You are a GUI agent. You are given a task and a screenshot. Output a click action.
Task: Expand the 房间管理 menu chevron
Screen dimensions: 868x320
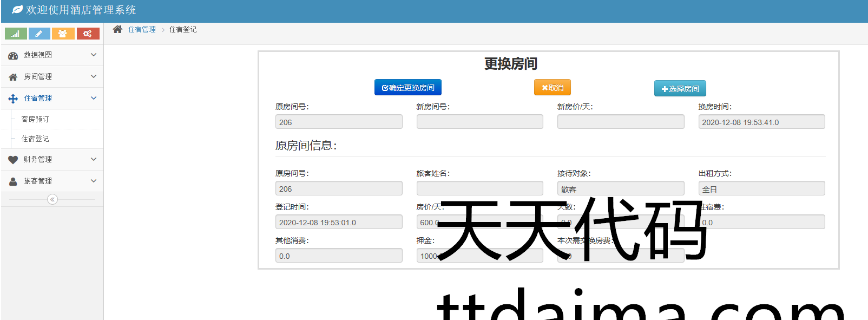coord(94,76)
